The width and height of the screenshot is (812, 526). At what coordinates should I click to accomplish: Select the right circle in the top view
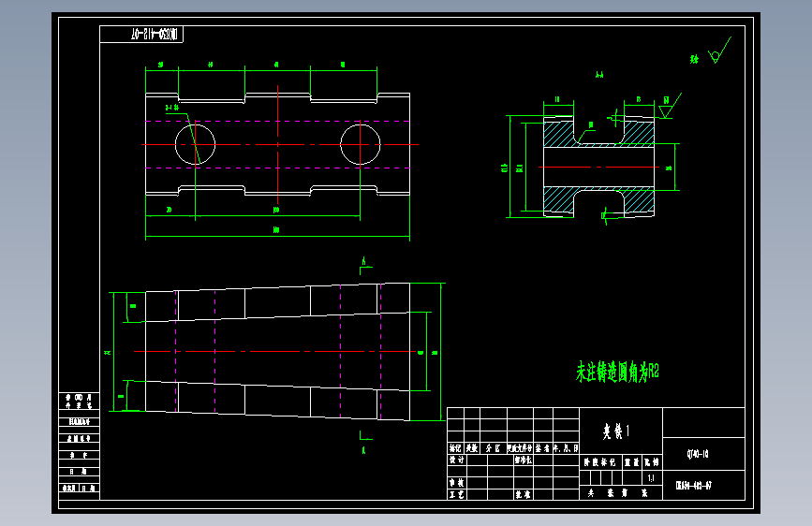click(361, 144)
